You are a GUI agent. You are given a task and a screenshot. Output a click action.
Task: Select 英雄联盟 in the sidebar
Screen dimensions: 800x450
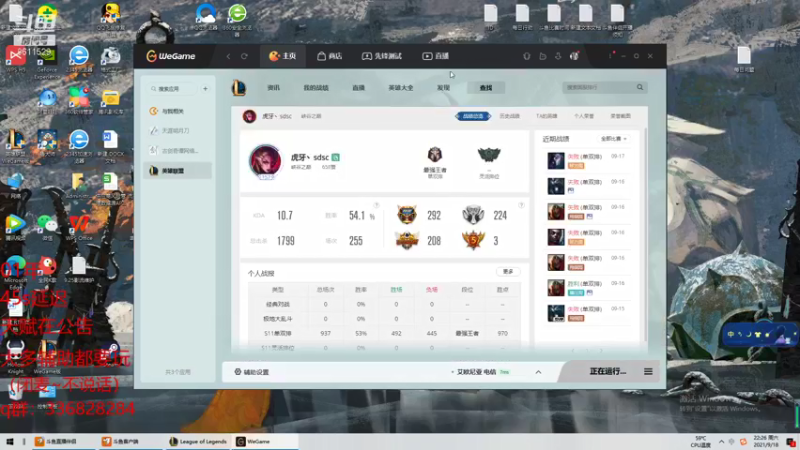(178, 170)
